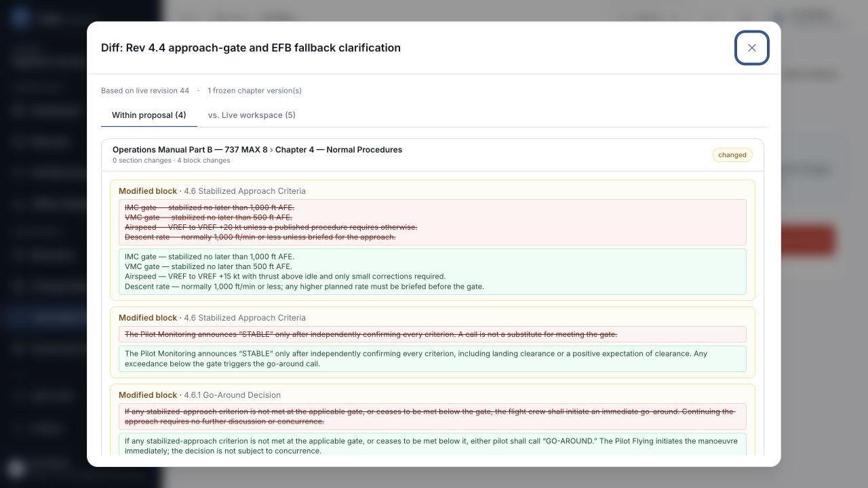This screenshot has width=868, height=488.
Task: Click the added 'IMC gate — stabilized no later than 1,000 ft AFE.' line
Action: (x=210, y=257)
